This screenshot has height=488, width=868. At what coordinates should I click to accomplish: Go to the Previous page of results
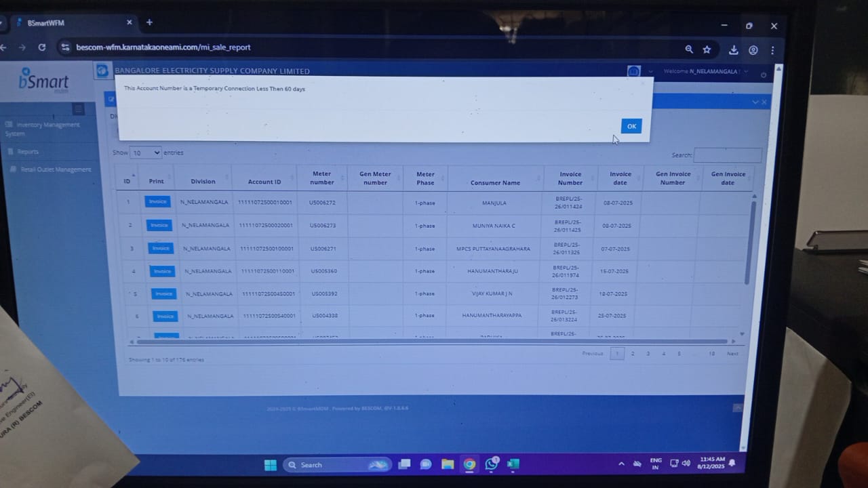592,354
